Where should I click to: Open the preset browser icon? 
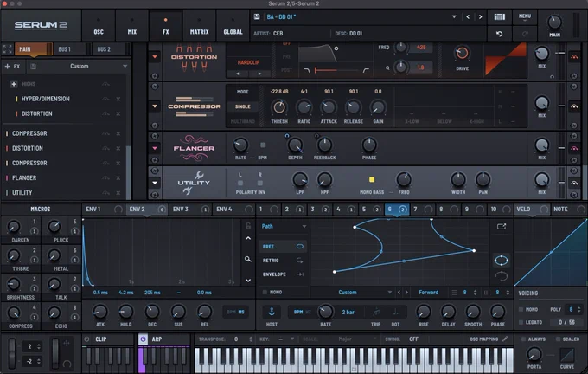tap(499, 17)
